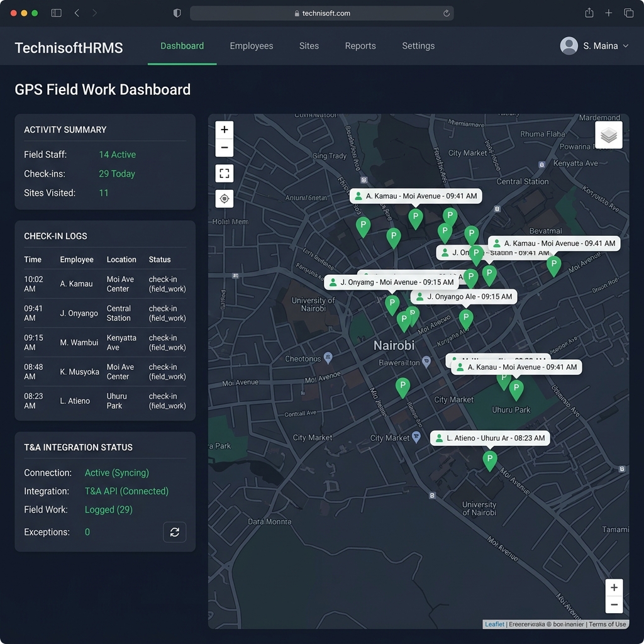Viewport: 644px width, 644px height.
Task: Toggle fullscreen map view
Action: point(225,174)
